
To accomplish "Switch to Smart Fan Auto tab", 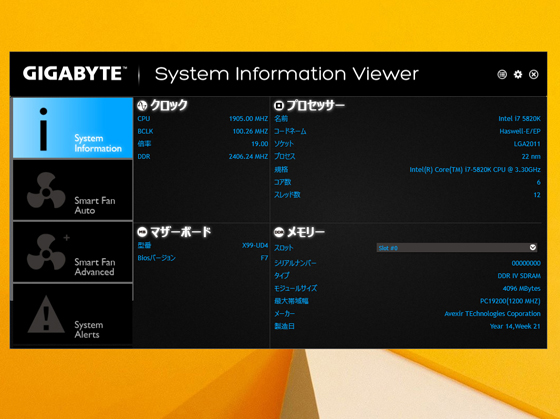I will point(73,190).
